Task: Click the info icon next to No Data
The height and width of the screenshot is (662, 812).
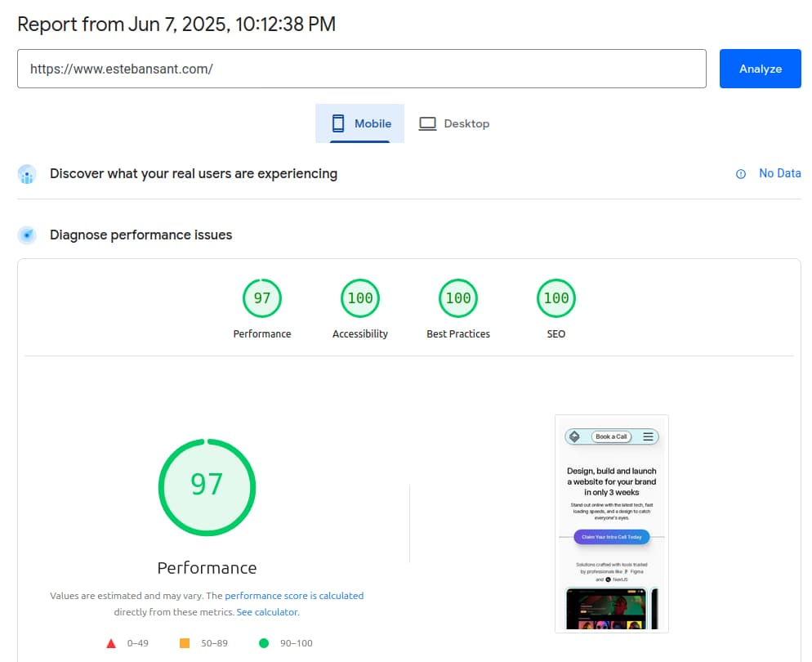Action: (741, 174)
